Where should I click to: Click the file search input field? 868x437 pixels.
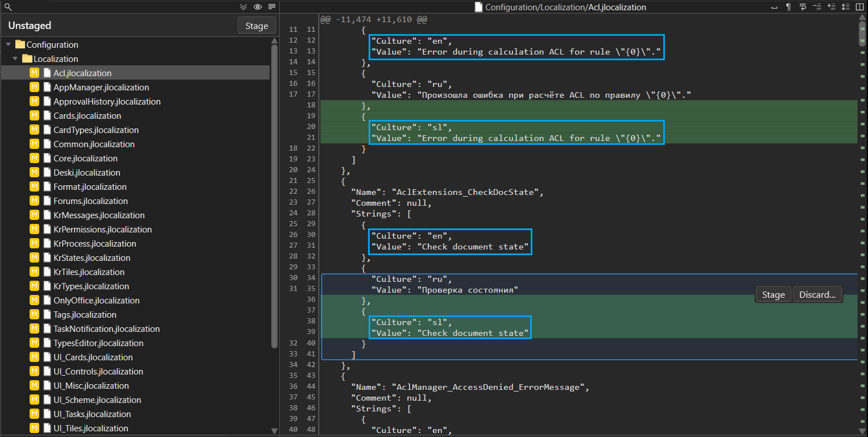(125, 7)
